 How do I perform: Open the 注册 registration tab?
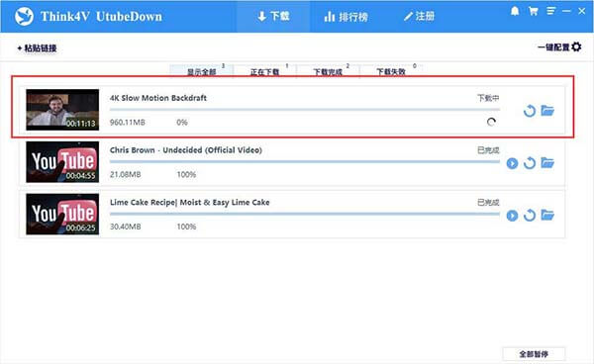pyautogui.click(x=419, y=16)
